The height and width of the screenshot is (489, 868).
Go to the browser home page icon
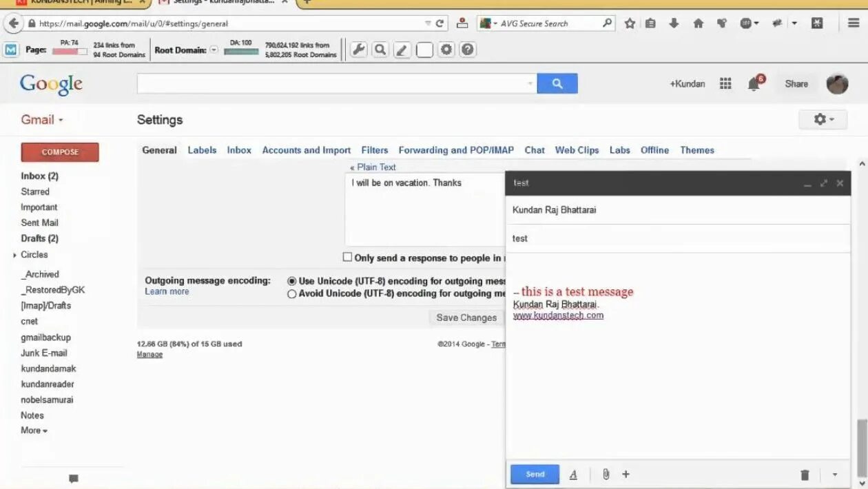pyautogui.click(x=698, y=23)
